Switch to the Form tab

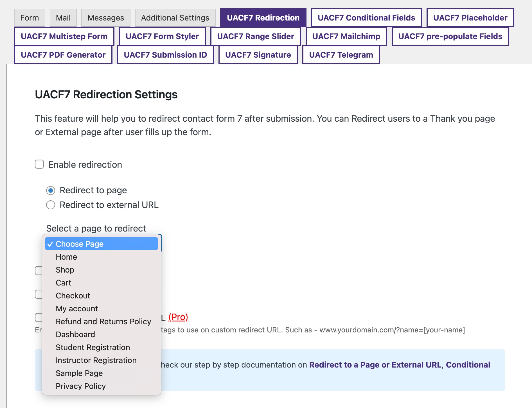click(30, 18)
